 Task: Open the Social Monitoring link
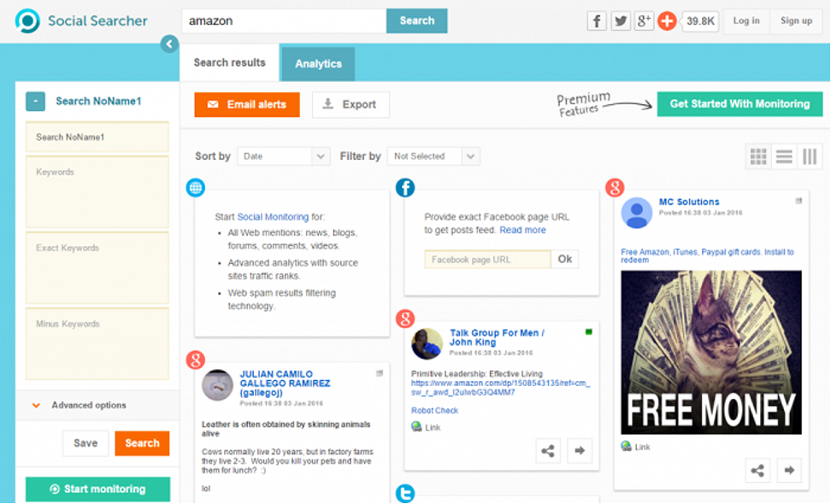(273, 217)
